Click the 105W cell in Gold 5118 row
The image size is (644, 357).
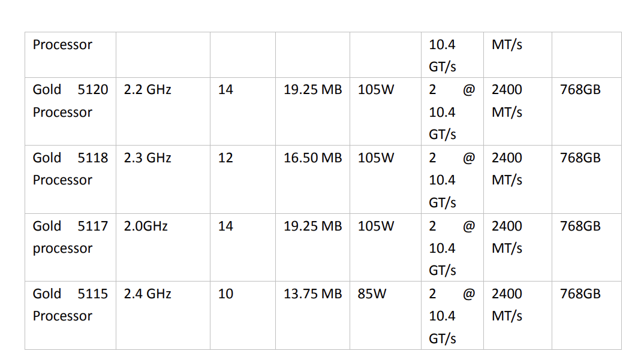coord(376,158)
